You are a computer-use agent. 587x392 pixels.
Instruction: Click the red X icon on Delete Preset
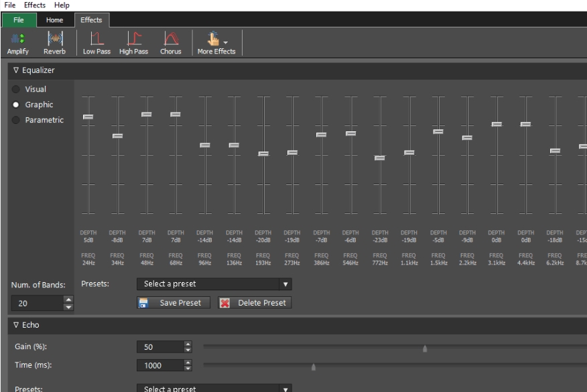coord(224,303)
